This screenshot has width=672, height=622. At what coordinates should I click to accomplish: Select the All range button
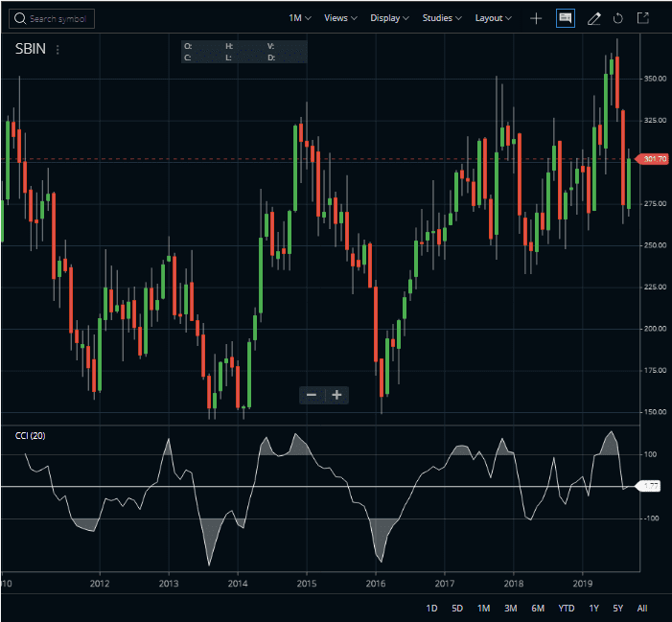click(642, 608)
